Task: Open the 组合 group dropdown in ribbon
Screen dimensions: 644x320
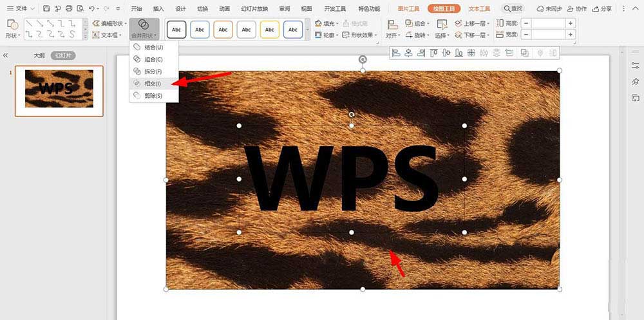Action: coord(417,23)
